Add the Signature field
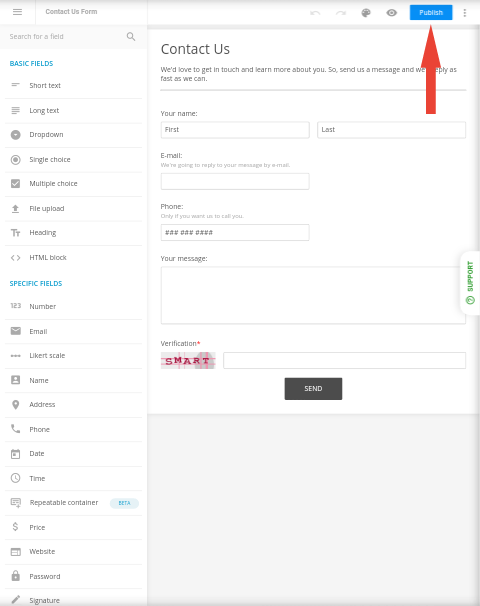Screen dimensions: 480x606 [73, 599]
